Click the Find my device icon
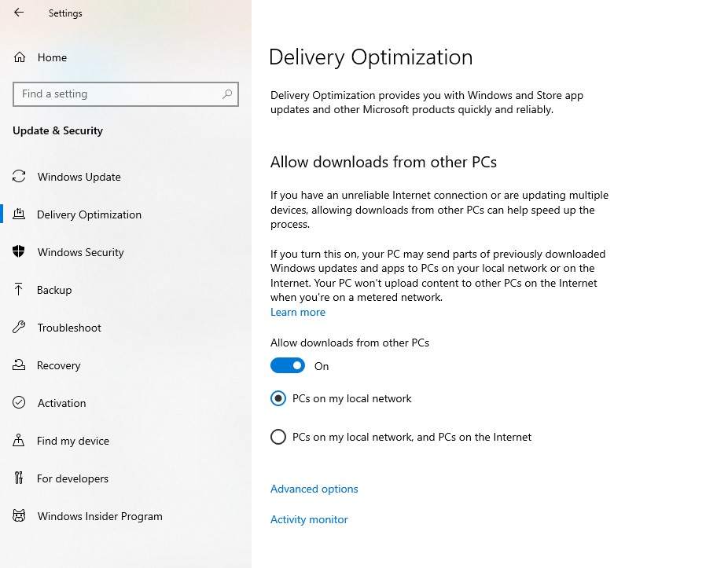This screenshot has width=728, height=568. (x=19, y=441)
